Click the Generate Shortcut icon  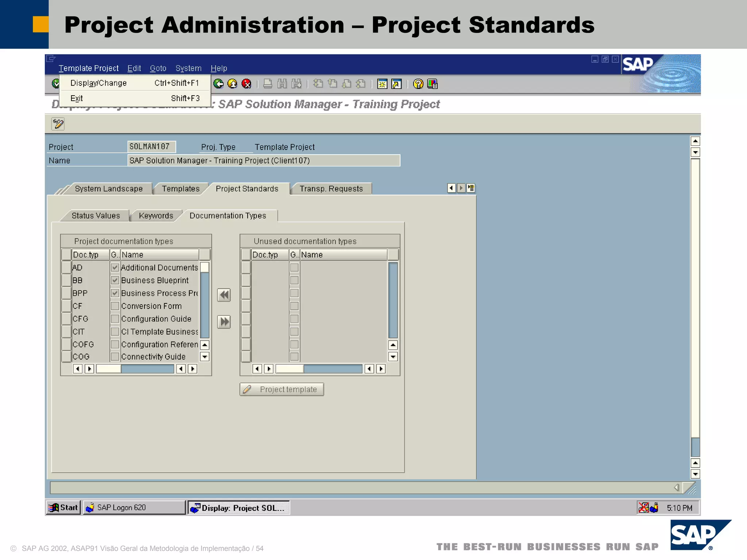[x=396, y=84]
